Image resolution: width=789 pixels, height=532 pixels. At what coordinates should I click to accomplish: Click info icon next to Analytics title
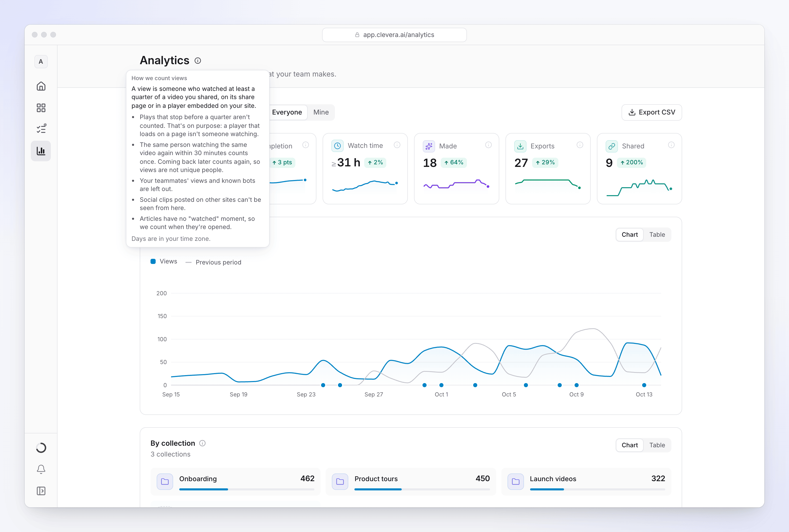[x=198, y=61]
